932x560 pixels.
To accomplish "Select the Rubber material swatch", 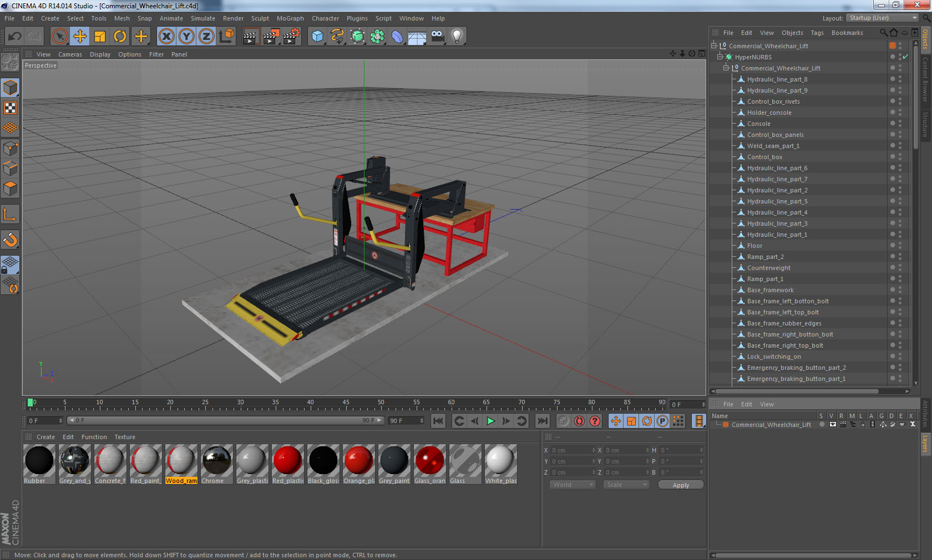I will tap(39, 464).
